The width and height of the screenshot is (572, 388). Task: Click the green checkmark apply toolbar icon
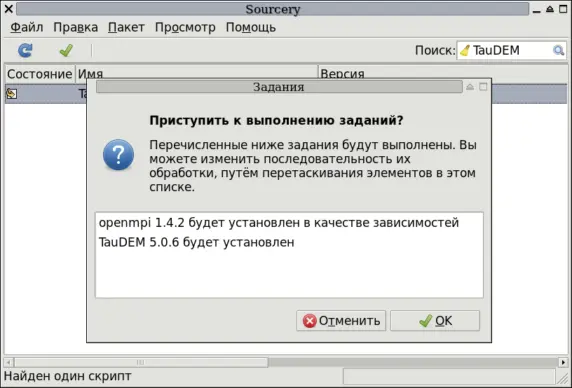[66, 50]
